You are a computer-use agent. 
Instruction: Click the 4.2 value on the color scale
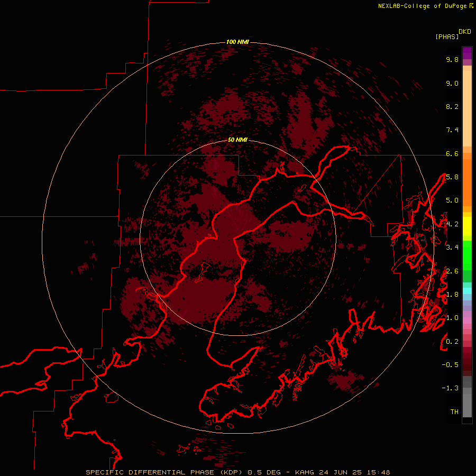(452, 224)
